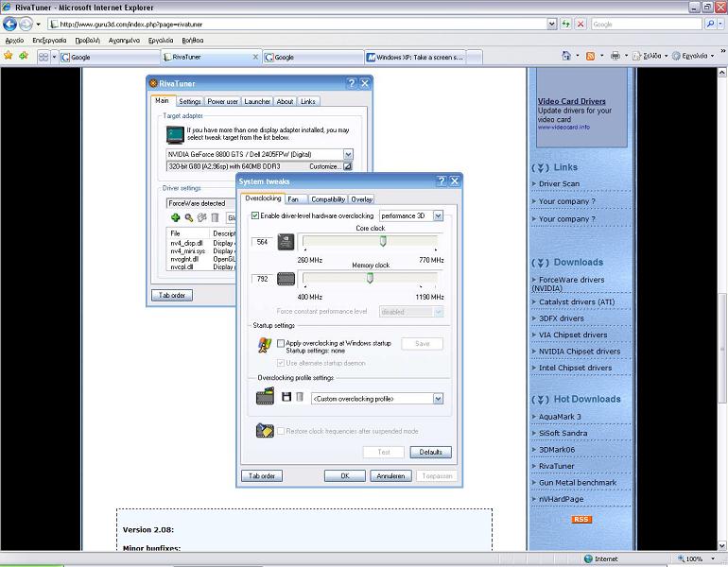This screenshot has height=567, width=728.
Task: Open the Overlay tab
Action: (x=362, y=199)
